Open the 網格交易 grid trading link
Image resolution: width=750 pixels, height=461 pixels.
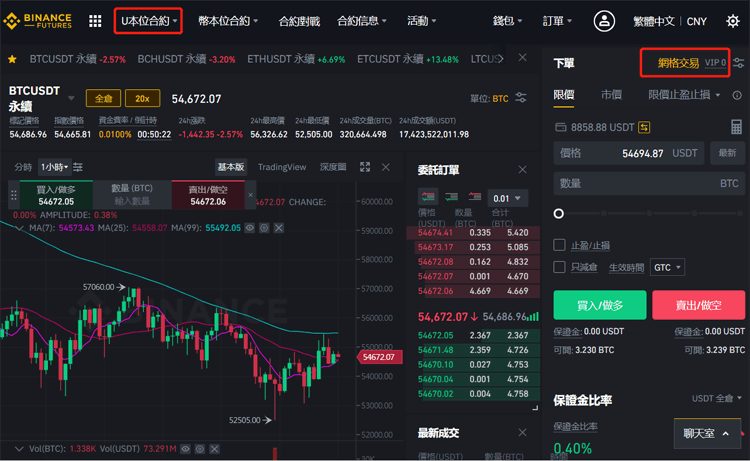click(x=678, y=63)
